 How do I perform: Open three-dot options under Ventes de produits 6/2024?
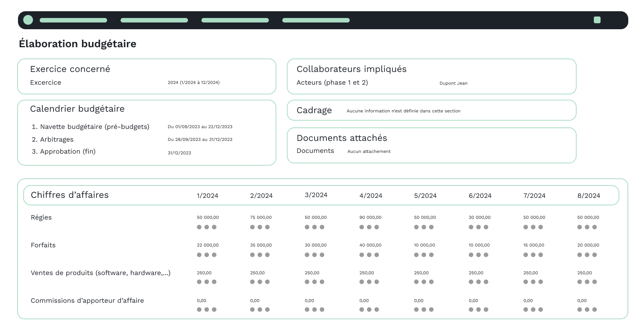coord(479,282)
